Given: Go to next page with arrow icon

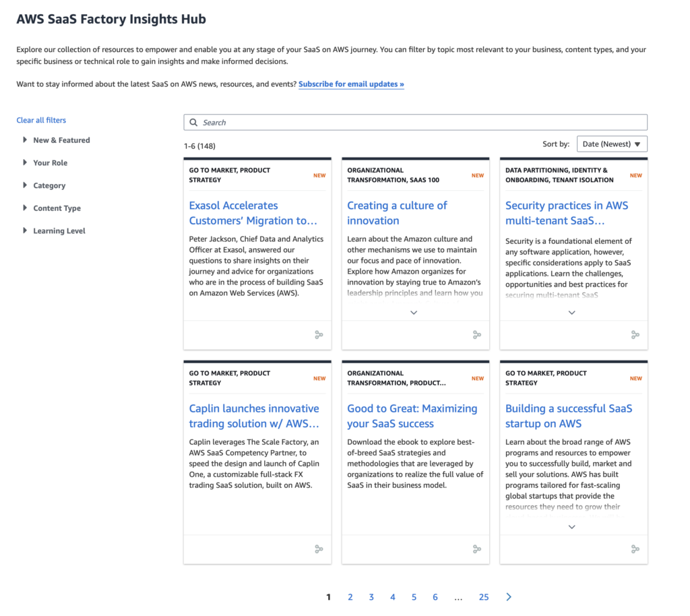Looking at the screenshot, I should [x=509, y=597].
